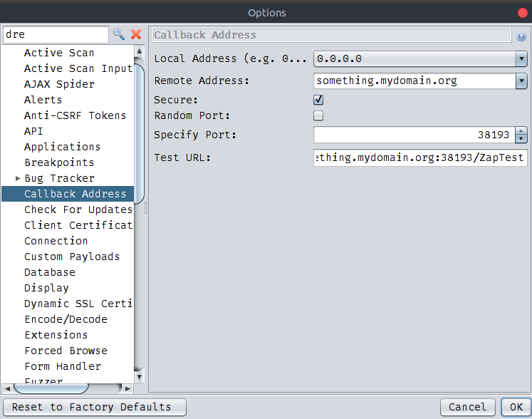Select Active Scan in options list
The height and width of the screenshot is (419, 532).
pos(58,53)
